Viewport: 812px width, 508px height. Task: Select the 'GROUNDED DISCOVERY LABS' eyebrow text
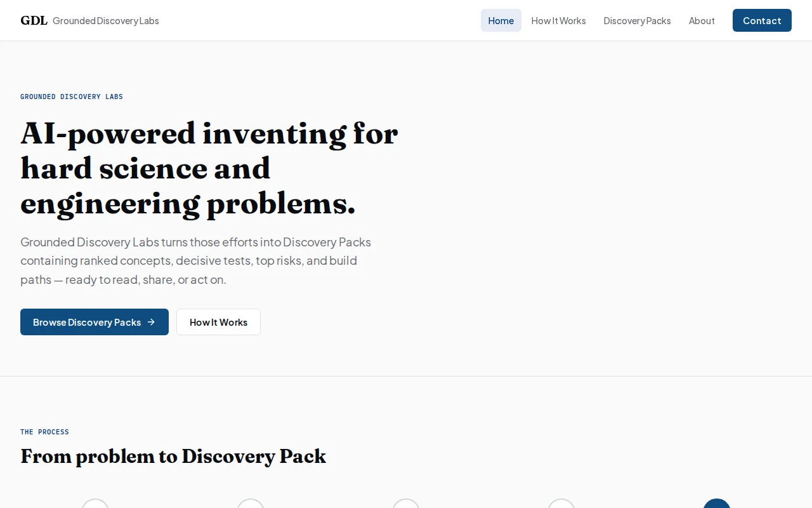click(x=72, y=97)
